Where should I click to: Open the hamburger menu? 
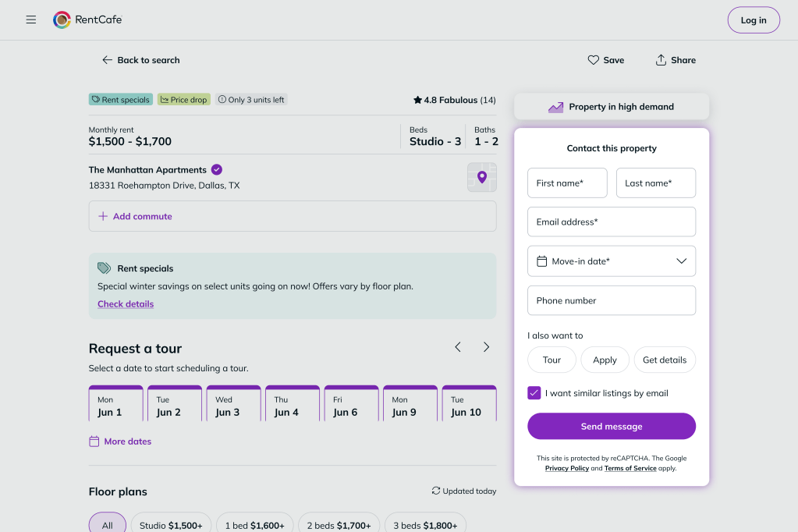(x=31, y=20)
